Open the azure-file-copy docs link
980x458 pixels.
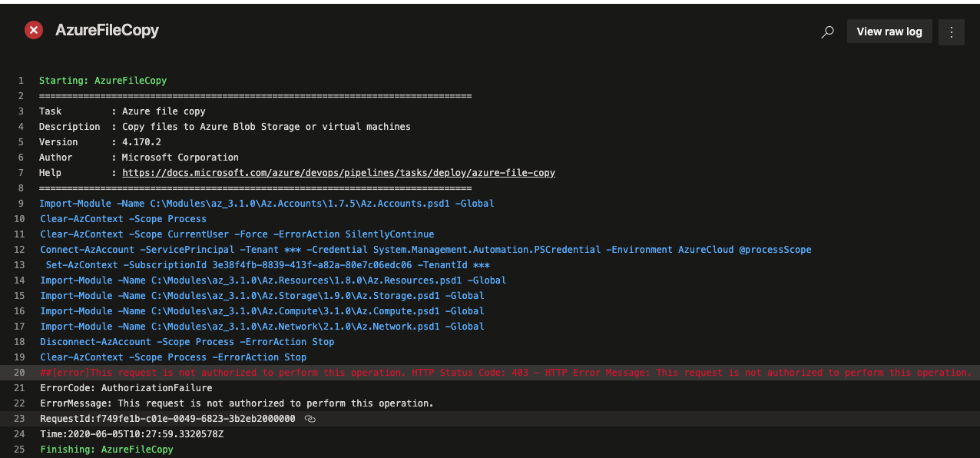coord(339,173)
